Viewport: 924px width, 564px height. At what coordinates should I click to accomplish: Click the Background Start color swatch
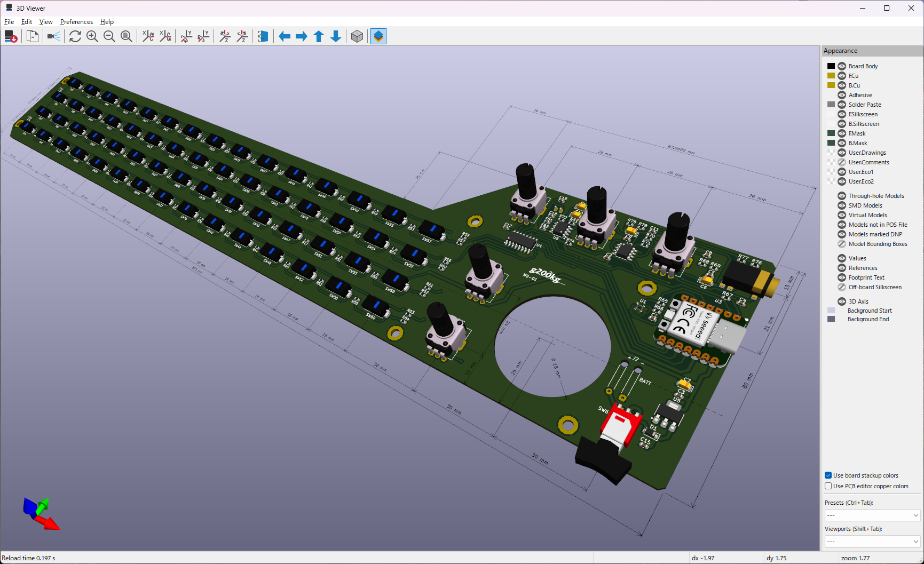(831, 311)
